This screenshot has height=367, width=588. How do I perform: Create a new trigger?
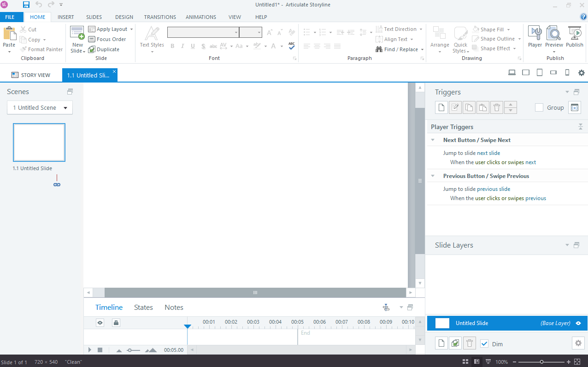tap(441, 107)
